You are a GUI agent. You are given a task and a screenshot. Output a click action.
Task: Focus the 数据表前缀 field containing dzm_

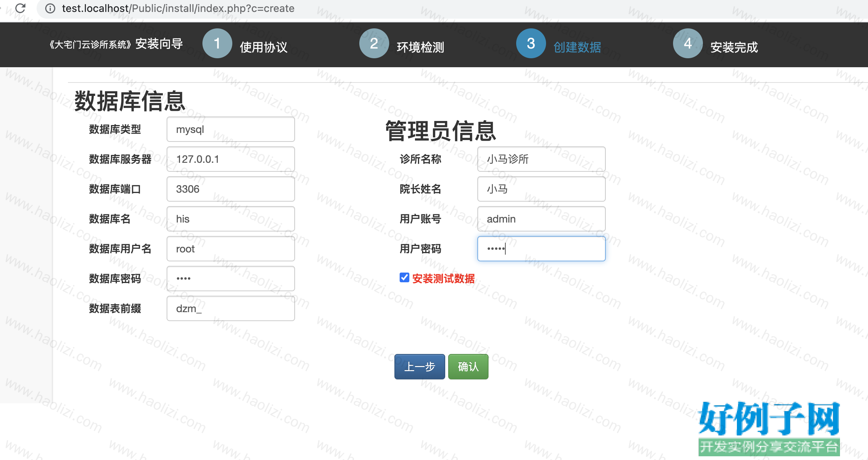231,308
